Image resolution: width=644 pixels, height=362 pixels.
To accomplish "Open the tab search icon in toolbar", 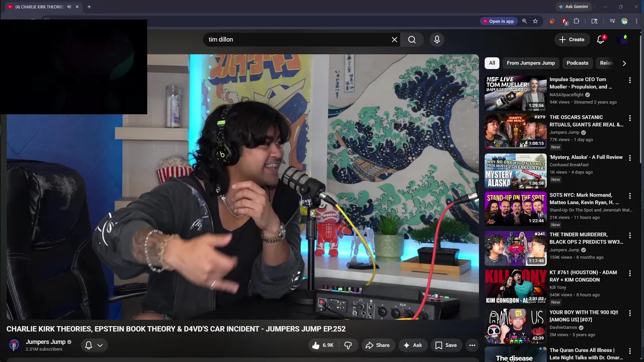I will click(x=594, y=21).
